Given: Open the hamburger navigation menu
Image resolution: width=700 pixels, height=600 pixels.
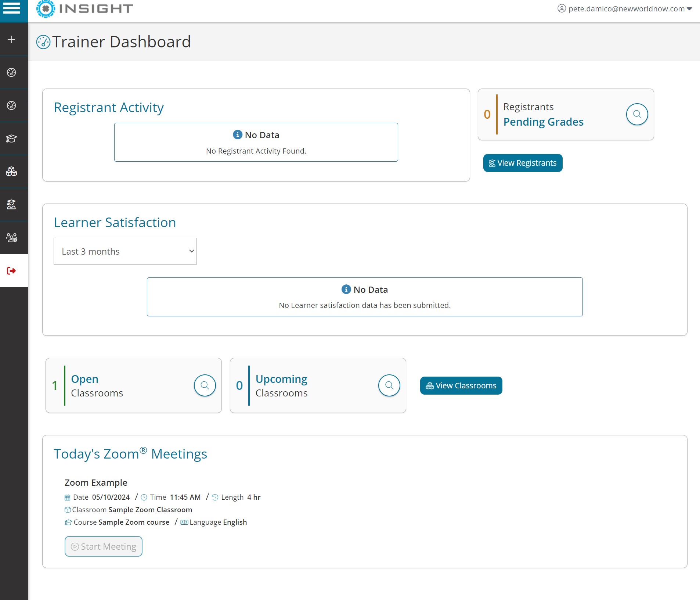Looking at the screenshot, I should (12, 8).
